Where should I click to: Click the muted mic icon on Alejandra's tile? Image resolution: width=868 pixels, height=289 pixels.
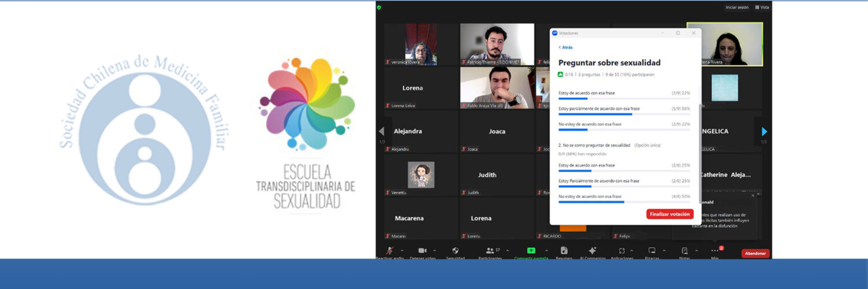(388, 149)
